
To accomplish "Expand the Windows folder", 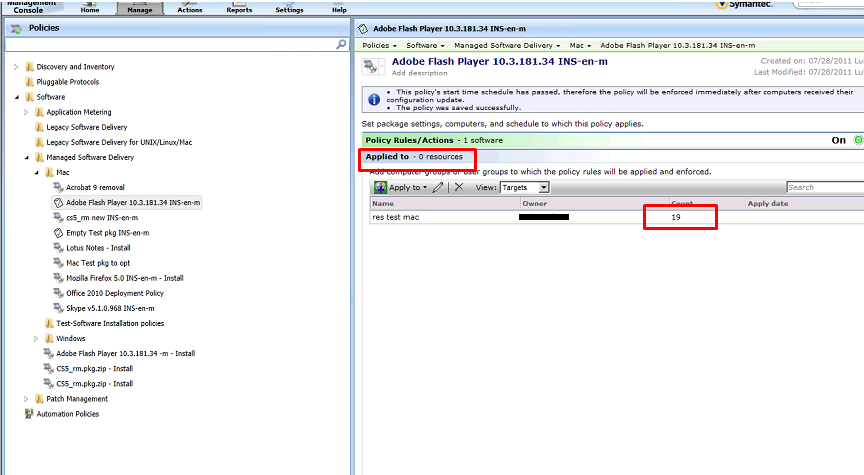I will pos(36,338).
